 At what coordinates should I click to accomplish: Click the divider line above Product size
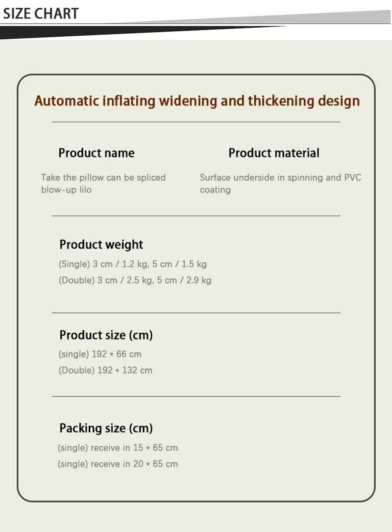point(196,313)
